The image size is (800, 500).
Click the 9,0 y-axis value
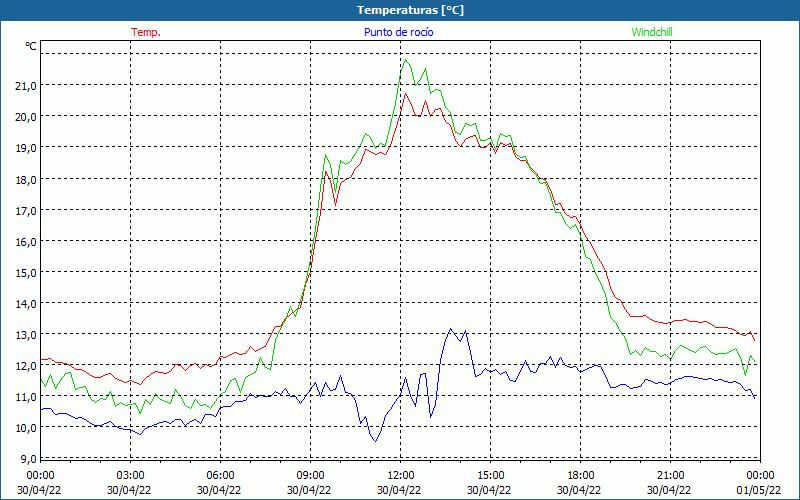click(x=28, y=459)
